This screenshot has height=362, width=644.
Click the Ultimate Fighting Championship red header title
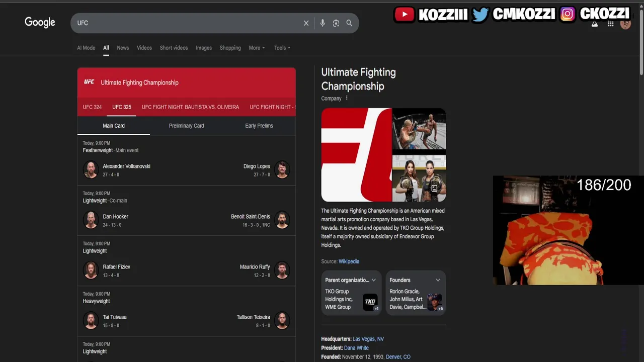[x=139, y=82]
